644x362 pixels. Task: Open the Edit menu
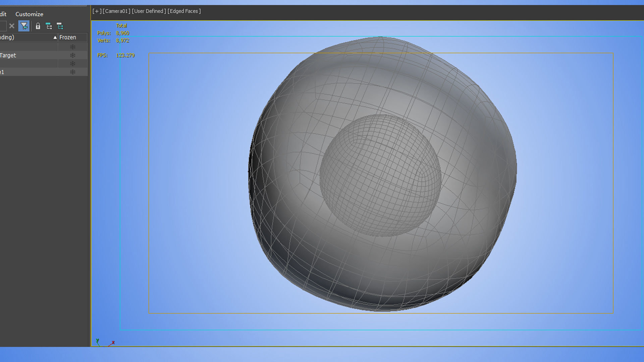pyautogui.click(x=3, y=14)
